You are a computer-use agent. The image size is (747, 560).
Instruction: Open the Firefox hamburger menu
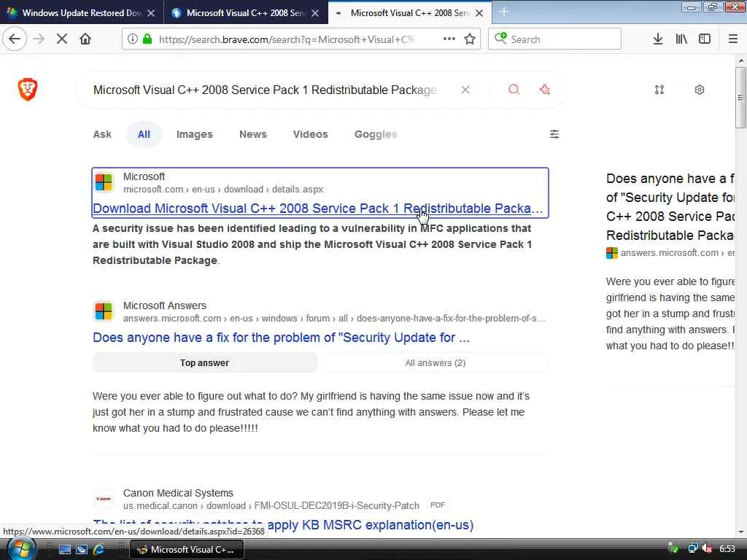733,39
